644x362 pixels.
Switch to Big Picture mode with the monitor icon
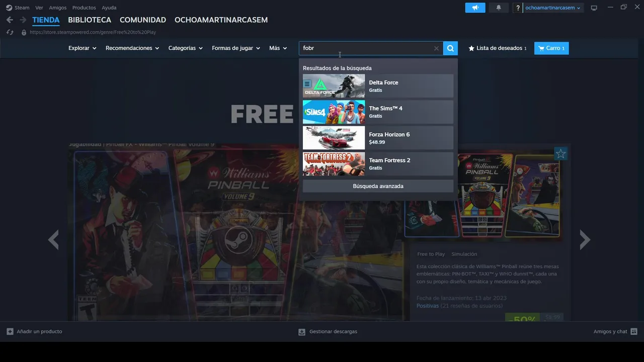pyautogui.click(x=594, y=8)
